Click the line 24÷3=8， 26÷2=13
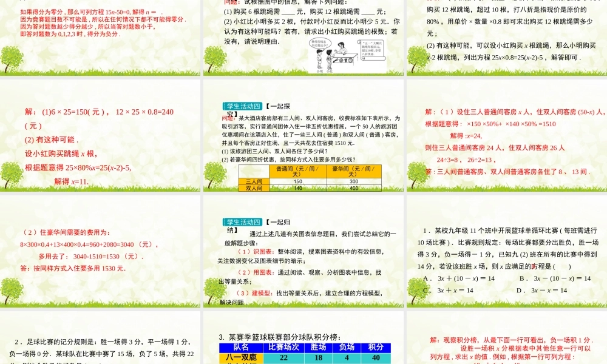Viewport: 607px width, 364px height. [466, 160]
